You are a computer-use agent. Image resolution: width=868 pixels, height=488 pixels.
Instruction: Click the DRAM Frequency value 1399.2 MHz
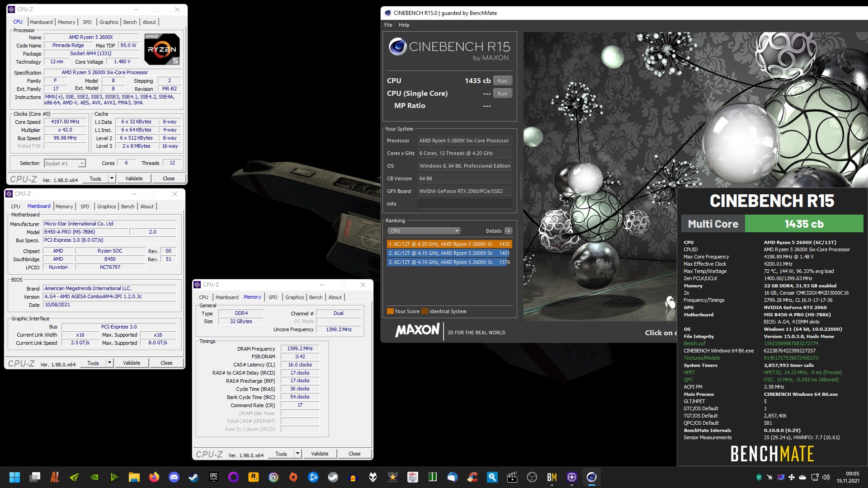pyautogui.click(x=300, y=348)
